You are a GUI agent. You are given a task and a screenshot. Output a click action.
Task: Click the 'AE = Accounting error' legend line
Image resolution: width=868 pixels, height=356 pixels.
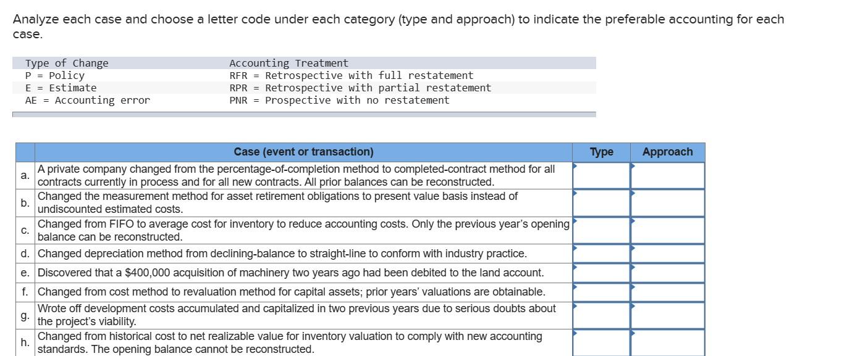pos(88,100)
